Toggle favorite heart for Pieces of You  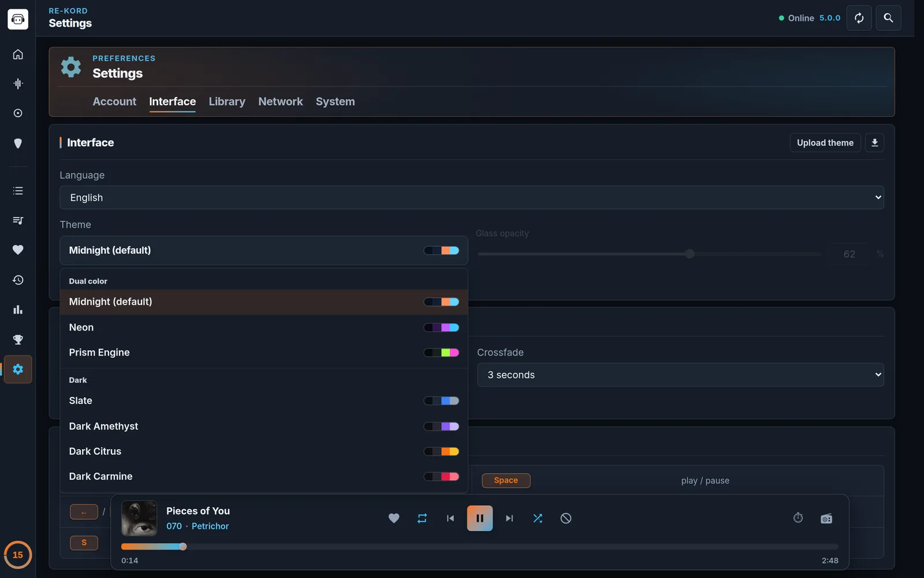(394, 518)
